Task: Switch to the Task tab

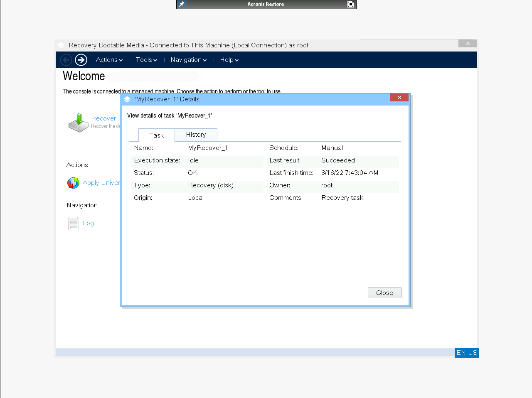Action: [x=157, y=135]
